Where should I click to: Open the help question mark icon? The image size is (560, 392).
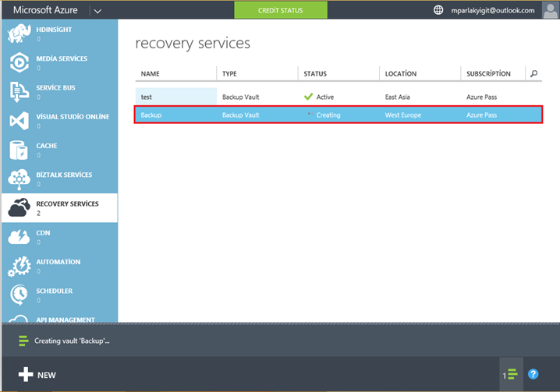tap(533, 374)
